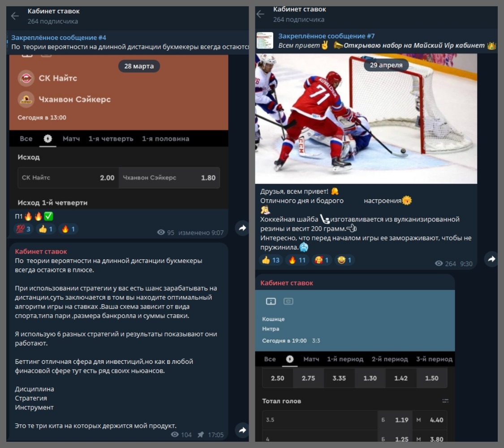
Task: Select СК Найтс odds 2.00
Action: [68, 178]
